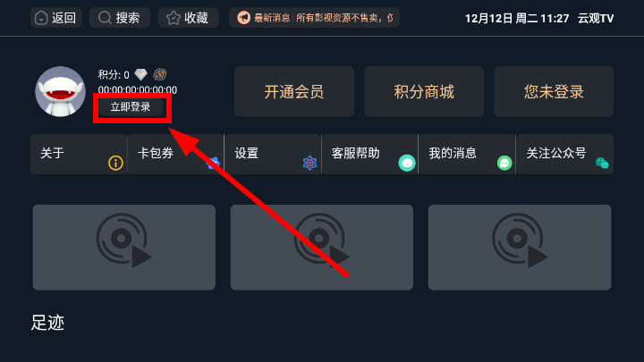
Task: Click the gear icon on 设置 tile
Action: coord(309,163)
